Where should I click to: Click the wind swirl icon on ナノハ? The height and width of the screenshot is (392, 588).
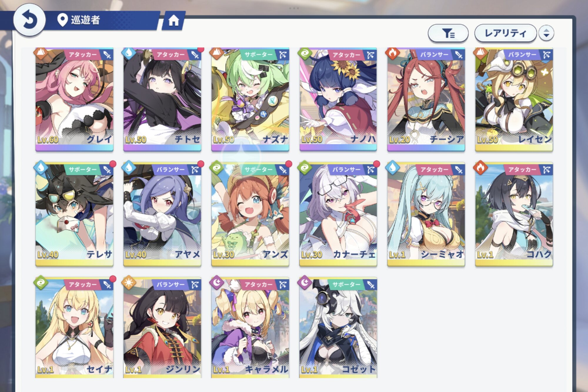click(x=305, y=53)
